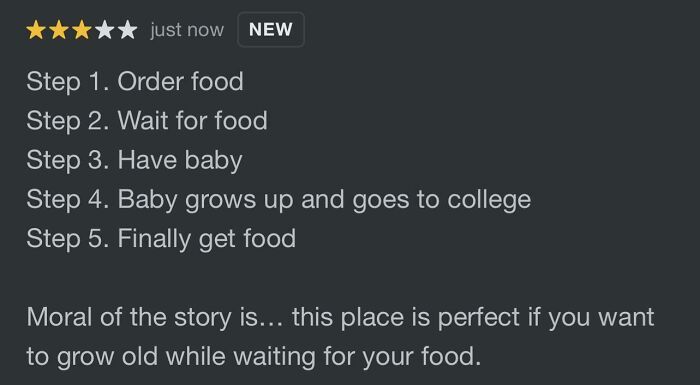Viewport: 700px width, 385px height.
Task: Click the word 'baby' in step 3
Action: click(213, 160)
